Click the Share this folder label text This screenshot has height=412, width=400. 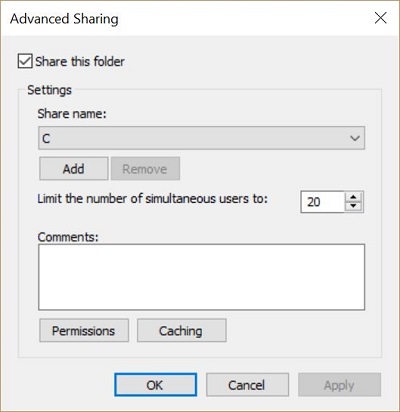pyautogui.click(x=80, y=62)
